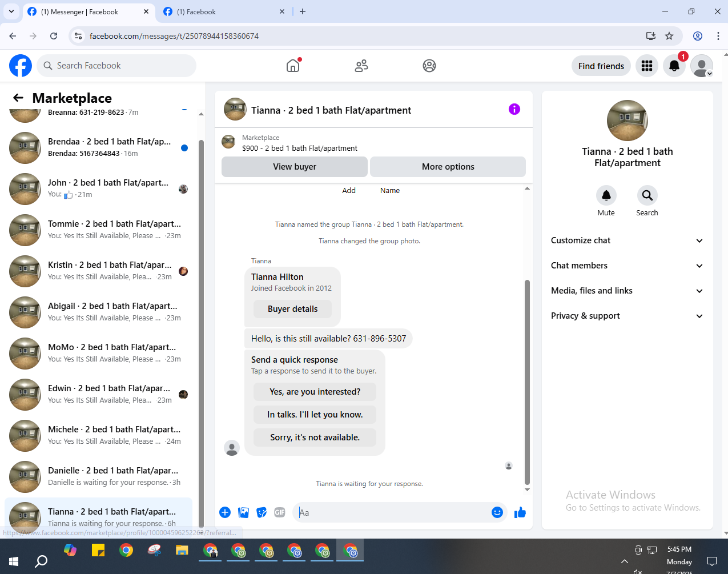Search in conversation icon
Screen dimensions: 728x574
[x=647, y=195]
